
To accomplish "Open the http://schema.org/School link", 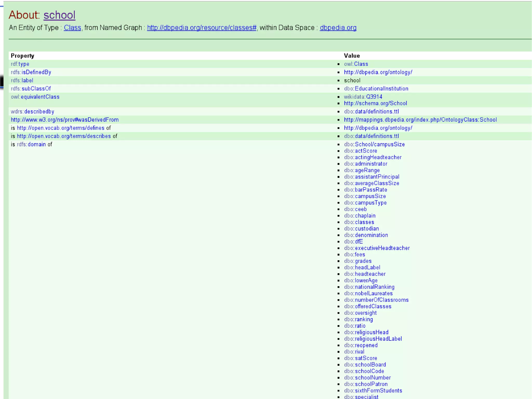I will (x=375, y=103).
